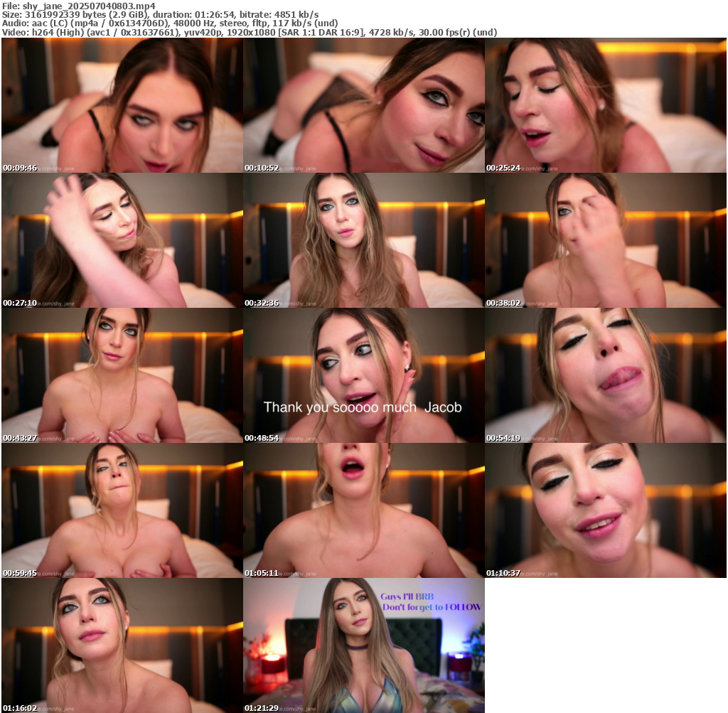The image size is (728, 713).
Task: Select the thumbnail timestamped 00:38:02
Action: point(605,240)
